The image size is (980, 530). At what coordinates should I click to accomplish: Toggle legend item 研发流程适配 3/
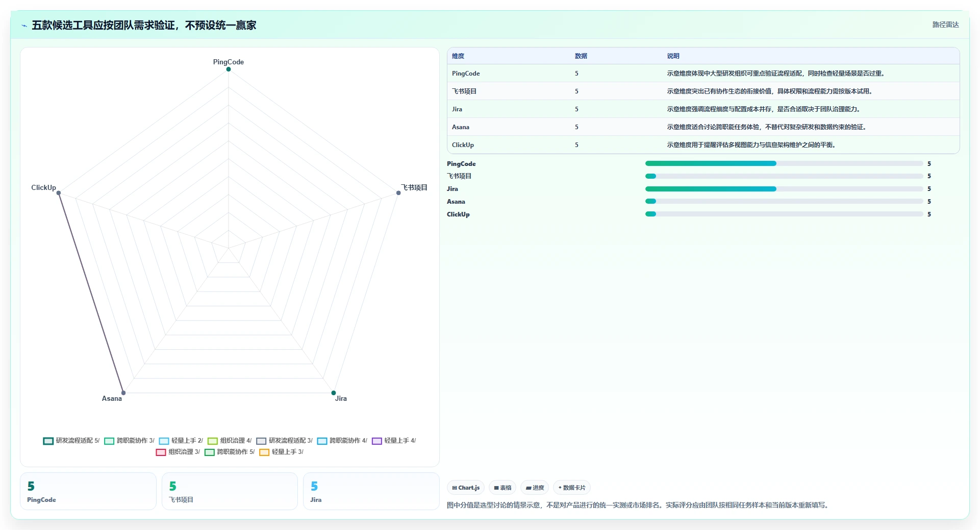tap(284, 441)
